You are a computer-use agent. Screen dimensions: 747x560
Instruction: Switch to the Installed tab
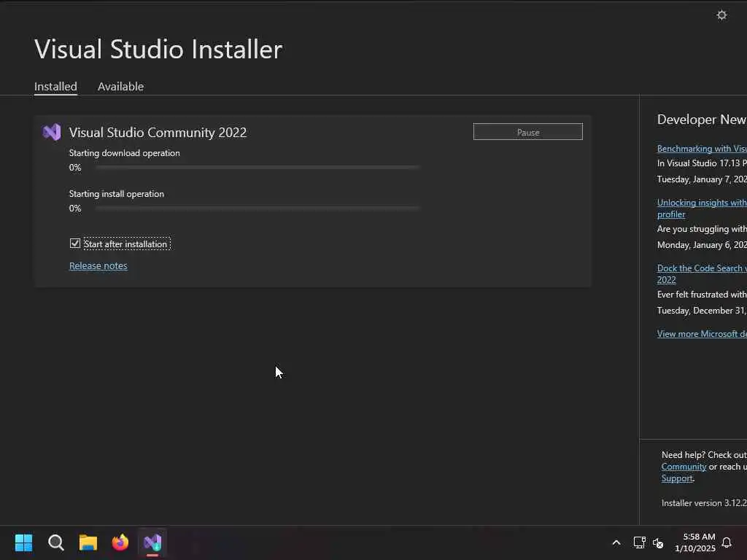(x=55, y=87)
